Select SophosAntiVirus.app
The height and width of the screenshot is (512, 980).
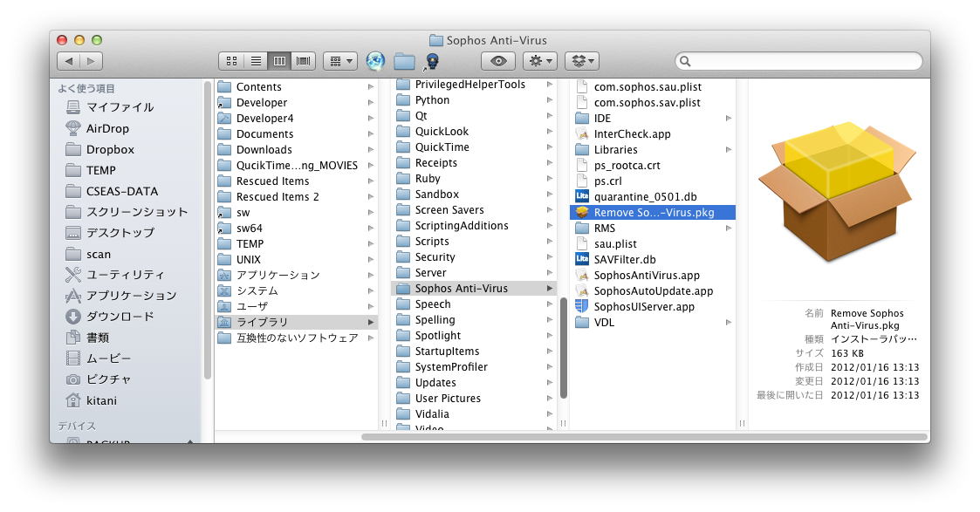point(653,276)
